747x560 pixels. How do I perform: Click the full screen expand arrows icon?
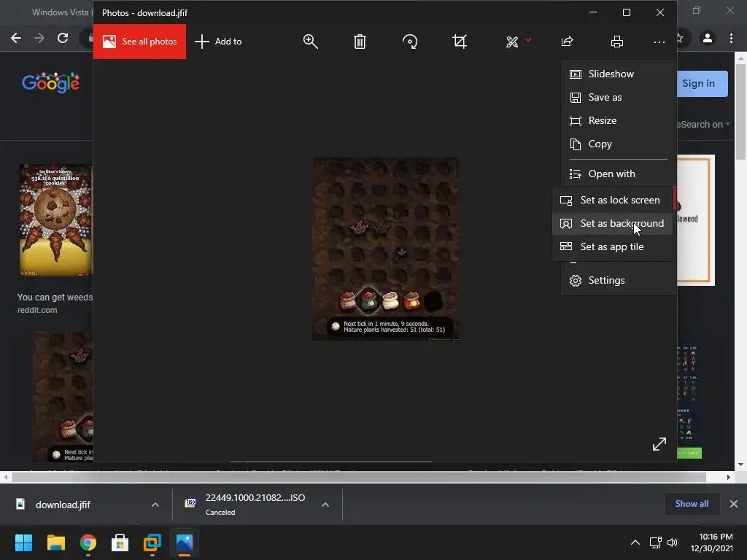(659, 444)
